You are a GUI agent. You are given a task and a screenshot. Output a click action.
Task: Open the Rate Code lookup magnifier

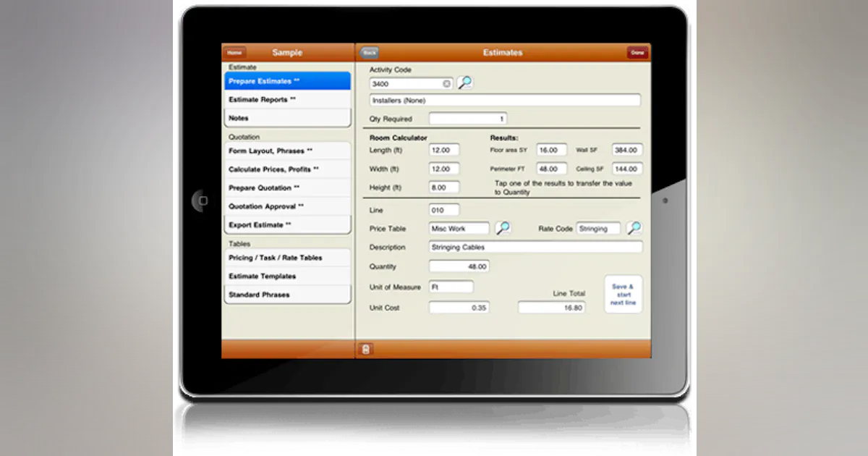[634, 229]
